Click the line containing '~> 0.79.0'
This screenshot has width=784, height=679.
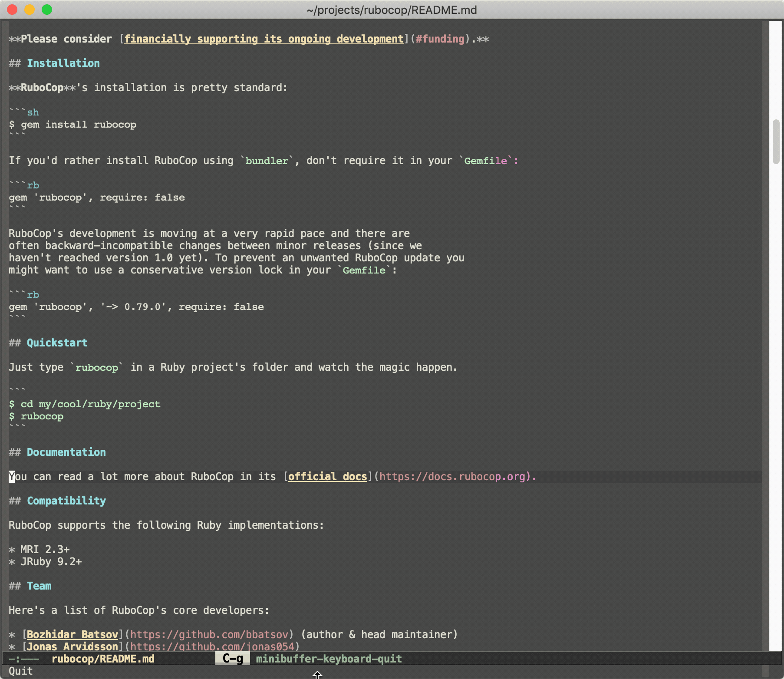point(136,307)
